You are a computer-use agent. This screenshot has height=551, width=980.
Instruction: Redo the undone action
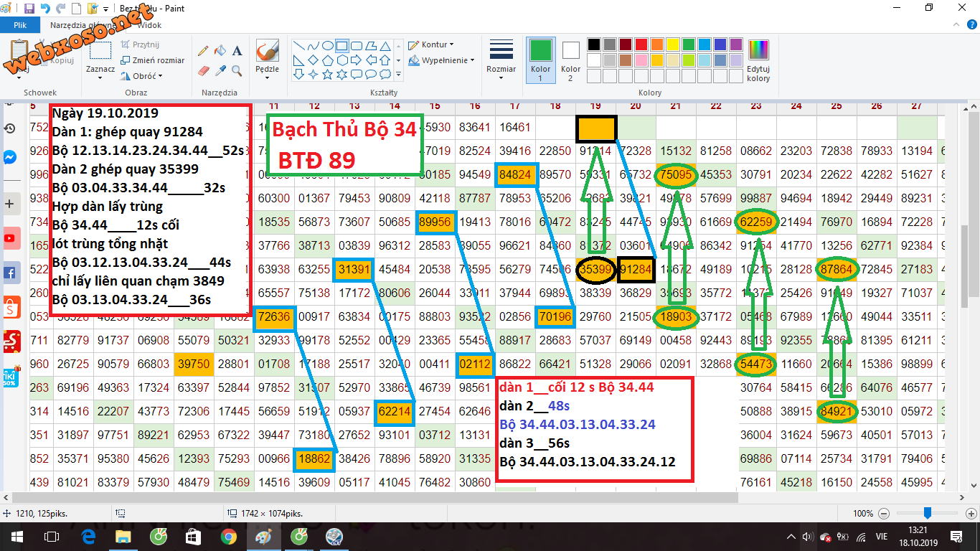pos(60,9)
